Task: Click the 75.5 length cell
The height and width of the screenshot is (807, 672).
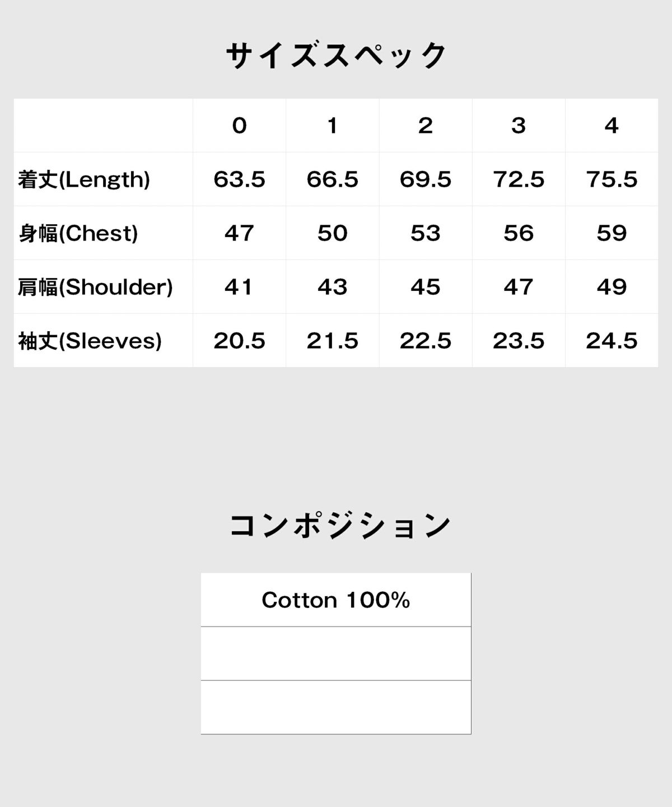Action: click(x=612, y=179)
